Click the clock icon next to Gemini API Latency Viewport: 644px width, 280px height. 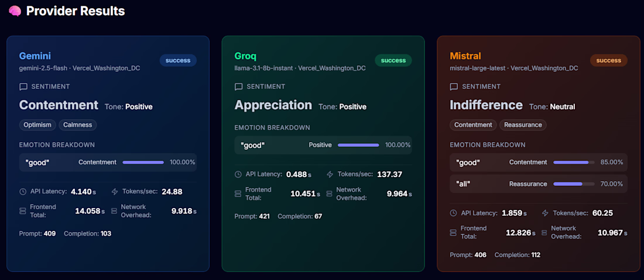(x=23, y=192)
